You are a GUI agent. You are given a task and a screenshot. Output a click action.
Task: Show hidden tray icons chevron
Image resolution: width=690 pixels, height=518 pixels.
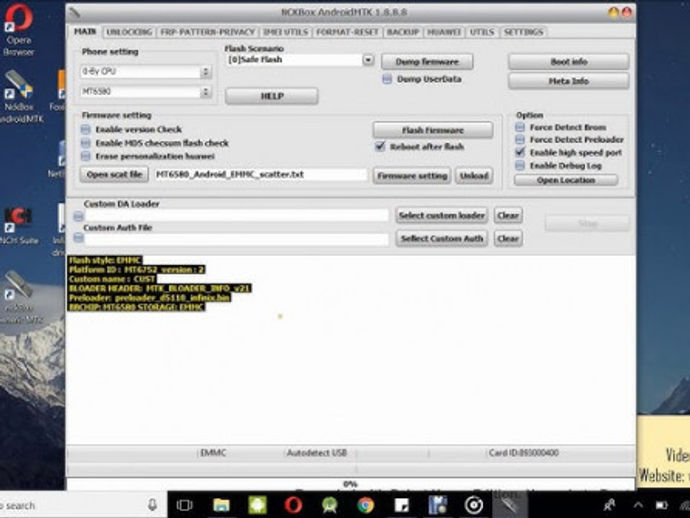[638, 505]
